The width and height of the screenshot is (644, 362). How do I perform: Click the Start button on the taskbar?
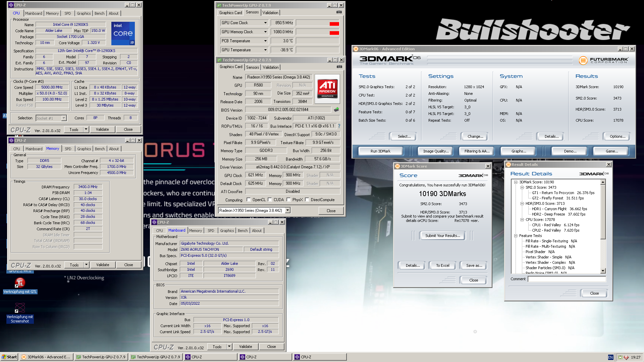9,357
